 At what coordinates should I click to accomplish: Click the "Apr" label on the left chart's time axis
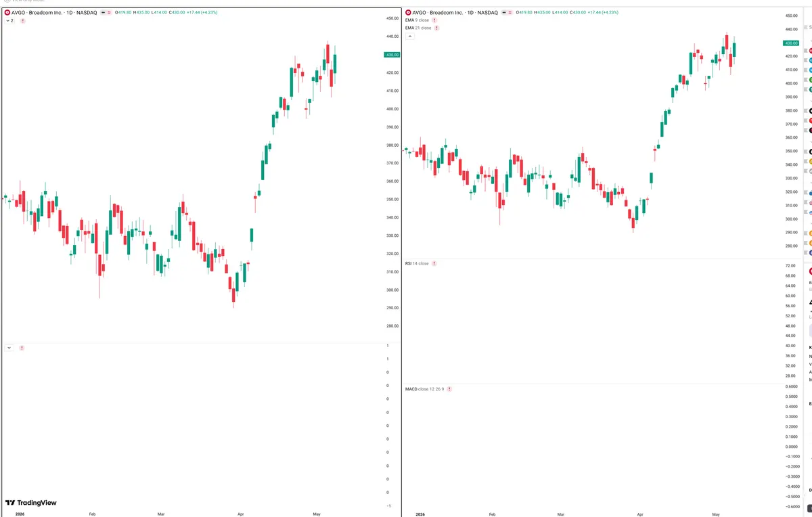[x=240, y=514]
